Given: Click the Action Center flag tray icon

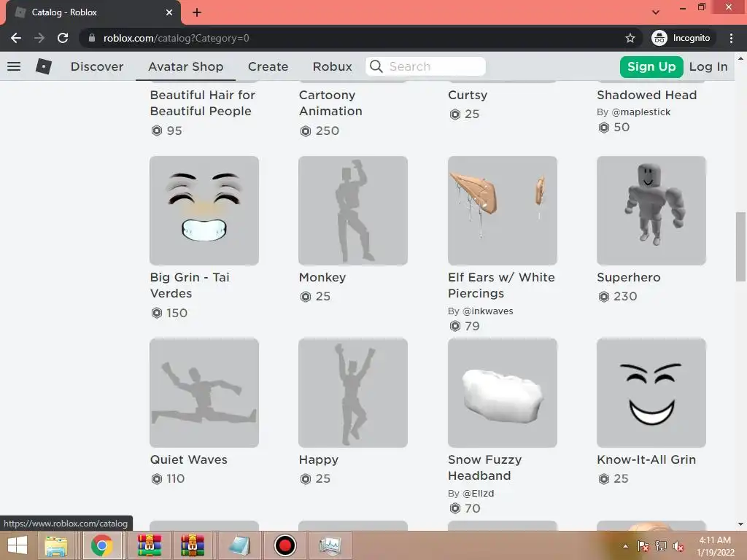Looking at the screenshot, I should click(643, 546).
